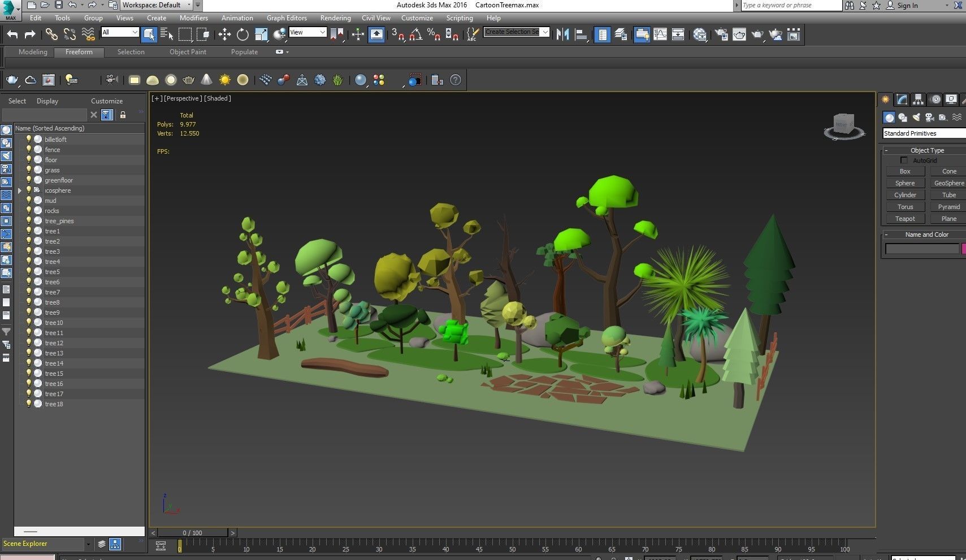Activate the Select and Rotate tool
Screen dimensions: 966x560
(x=242, y=34)
